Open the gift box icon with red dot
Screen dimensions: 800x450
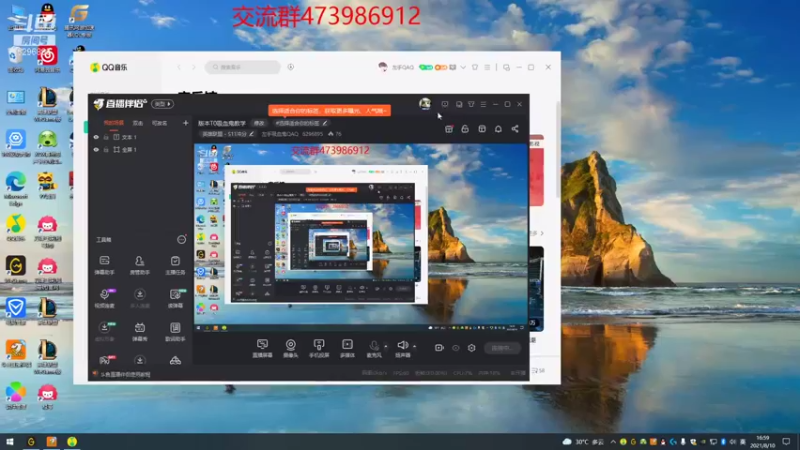[x=448, y=129]
